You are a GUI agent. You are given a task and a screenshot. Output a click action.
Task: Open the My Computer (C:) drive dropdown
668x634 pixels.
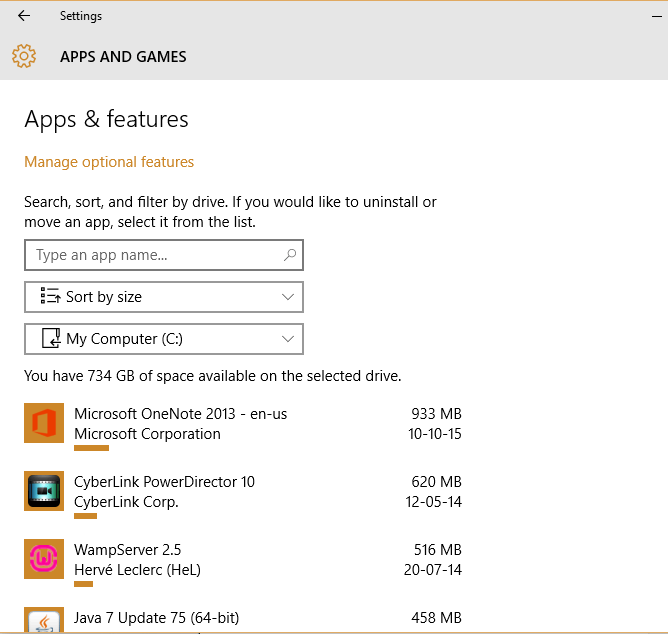(x=164, y=339)
